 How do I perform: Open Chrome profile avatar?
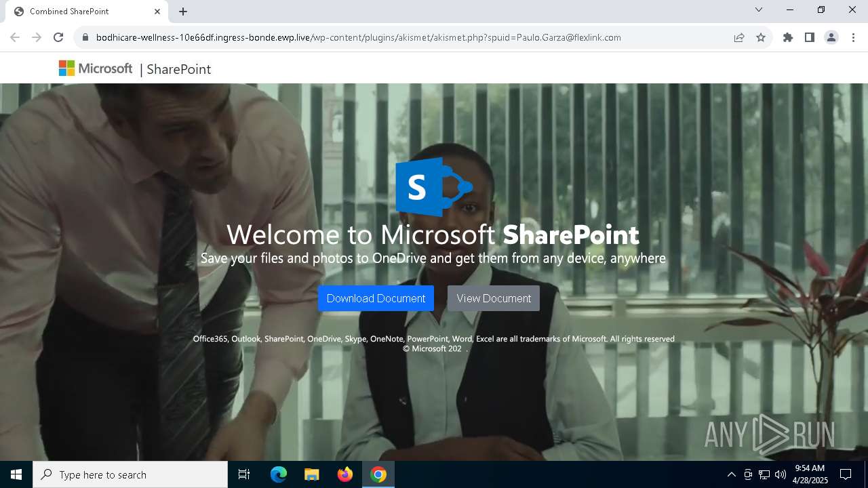point(831,37)
